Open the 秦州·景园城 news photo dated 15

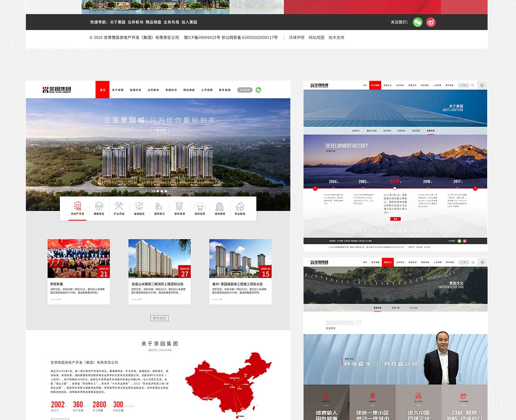[240, 259]
